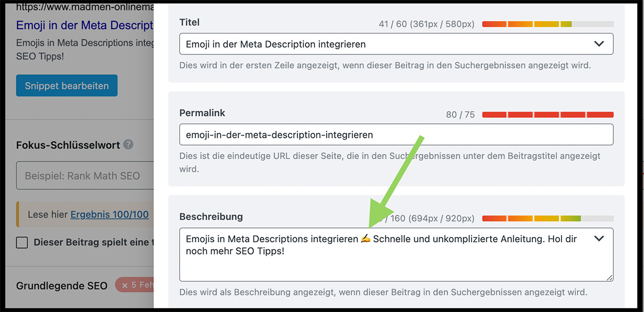Viewport: 644px width, 312px height.
Task: Click the snippet preview URL
Action: 85,8
